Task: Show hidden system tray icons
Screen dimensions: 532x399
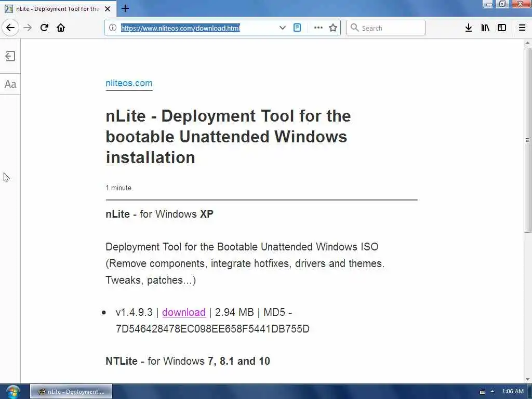Action: click(x=493, y=391)
